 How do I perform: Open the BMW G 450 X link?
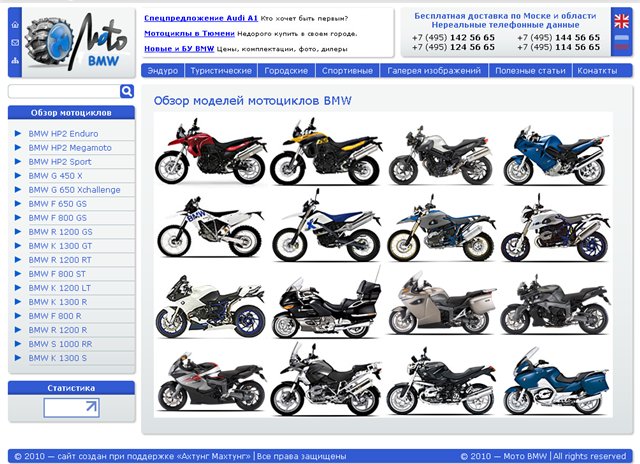pyautogui.click(x=55, y=175)
